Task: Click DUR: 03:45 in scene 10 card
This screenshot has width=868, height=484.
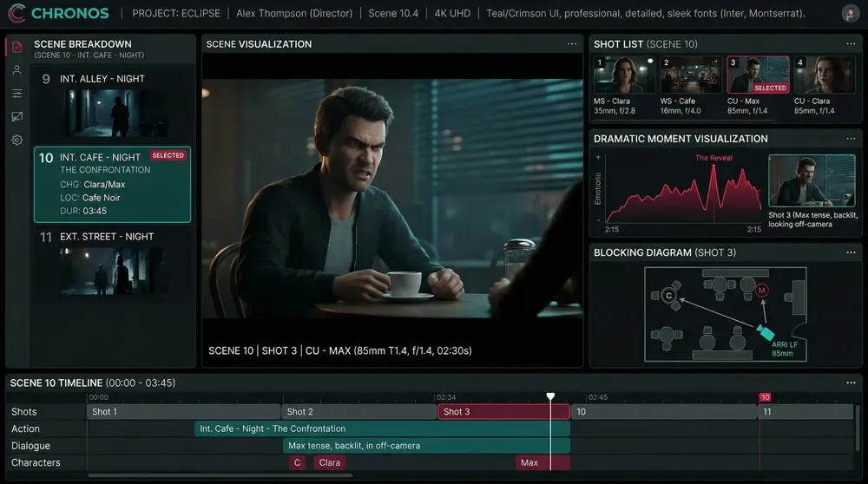Action: click(x=83, y=211)
